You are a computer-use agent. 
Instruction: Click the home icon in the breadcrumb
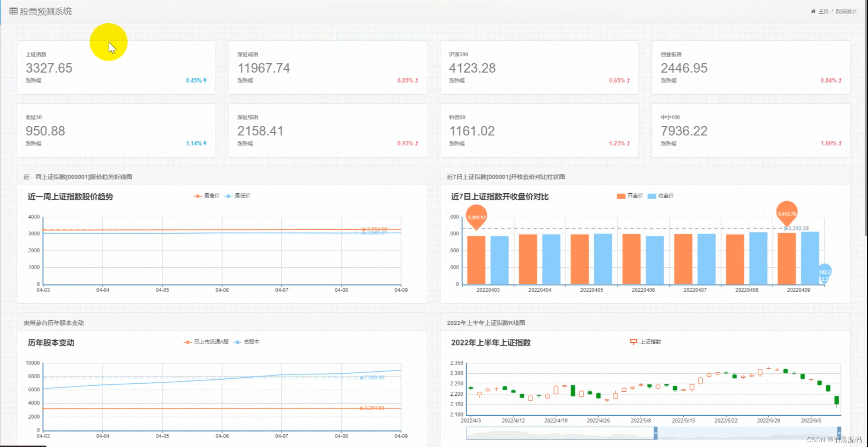(813, 11)
